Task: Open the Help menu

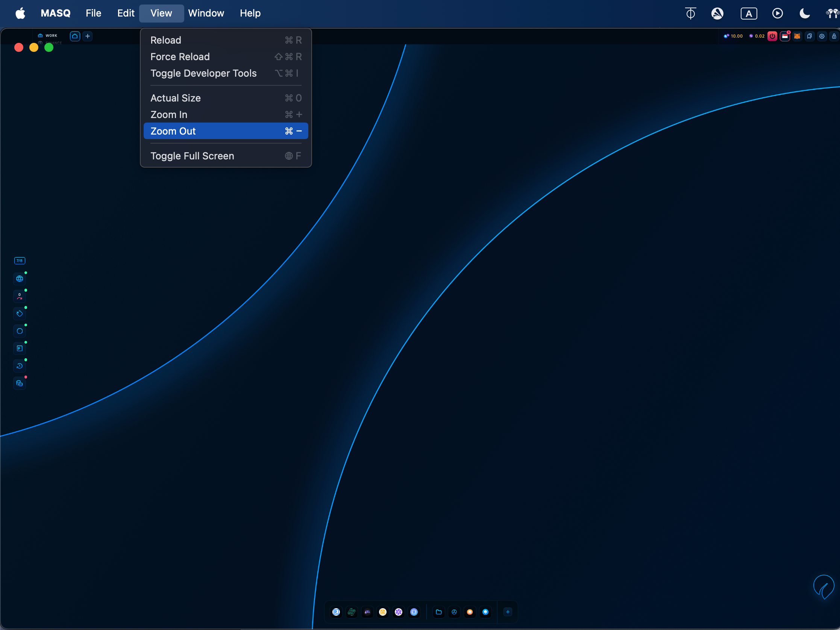Action: pyautogui.click(x=250, y=13)
